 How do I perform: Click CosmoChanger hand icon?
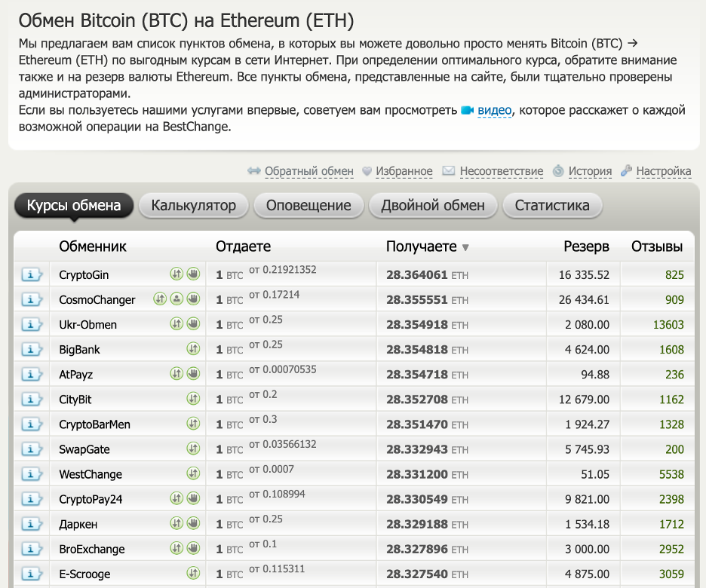pos(193,299)
